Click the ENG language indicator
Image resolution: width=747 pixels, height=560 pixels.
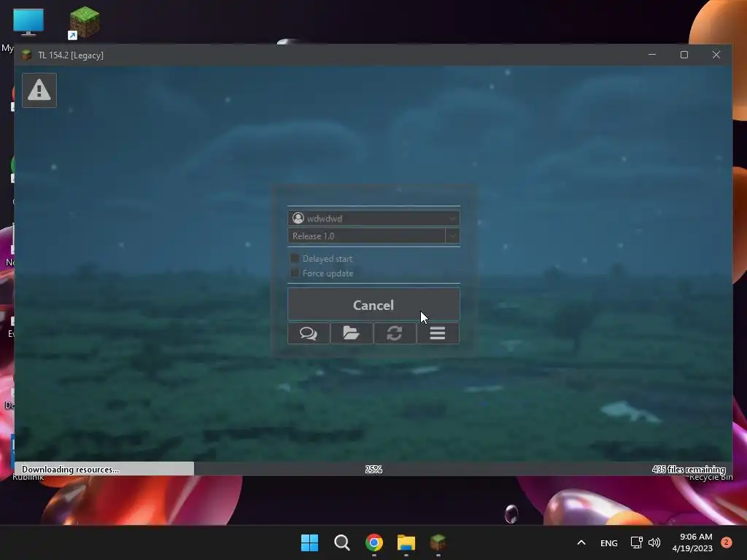tap(609, 542)
